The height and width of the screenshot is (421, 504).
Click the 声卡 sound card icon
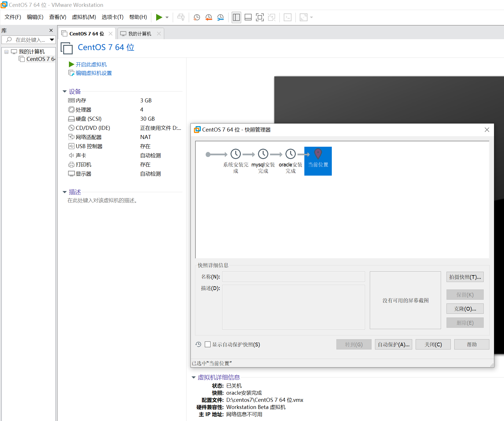pyautogui.click(x=71, y=155)
